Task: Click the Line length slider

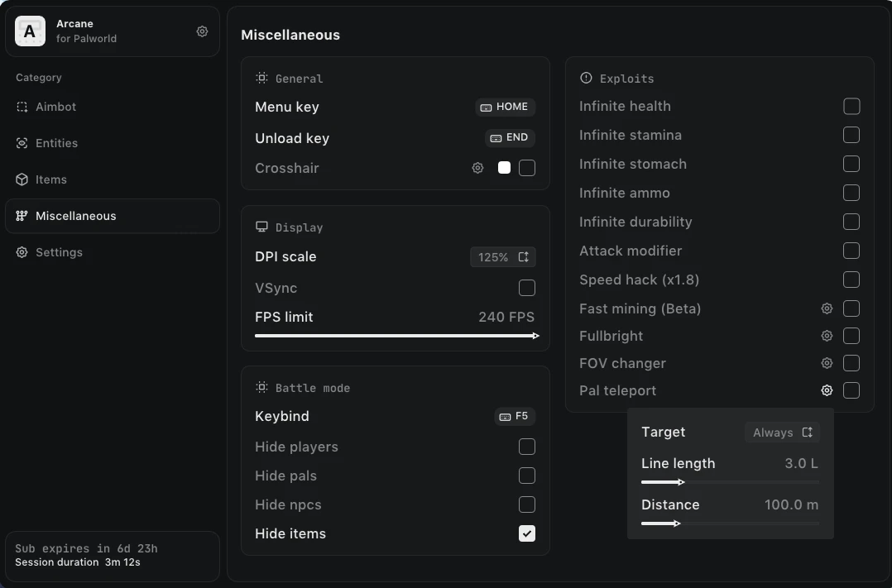Action: tap(730, 482)
